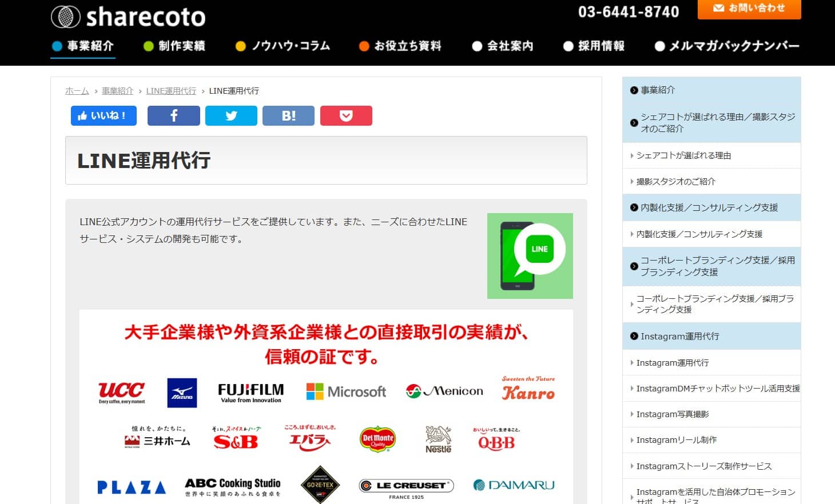
Task: Click the Microsoft client logo
Action: point(345,392)
